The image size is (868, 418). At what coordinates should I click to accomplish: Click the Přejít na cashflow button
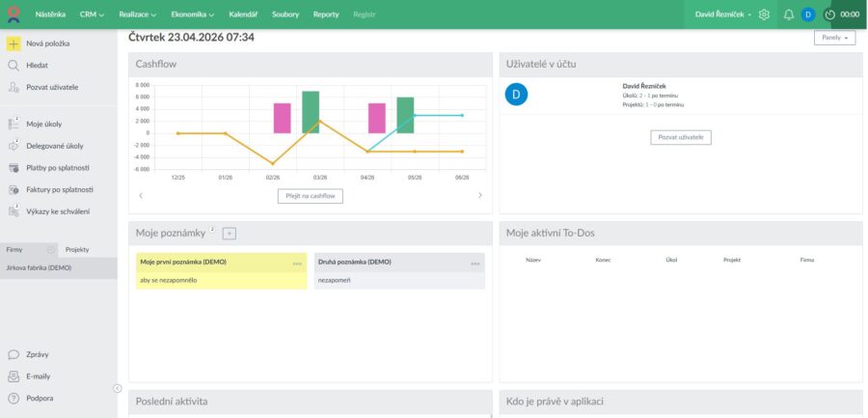click(x=310, y=196)
